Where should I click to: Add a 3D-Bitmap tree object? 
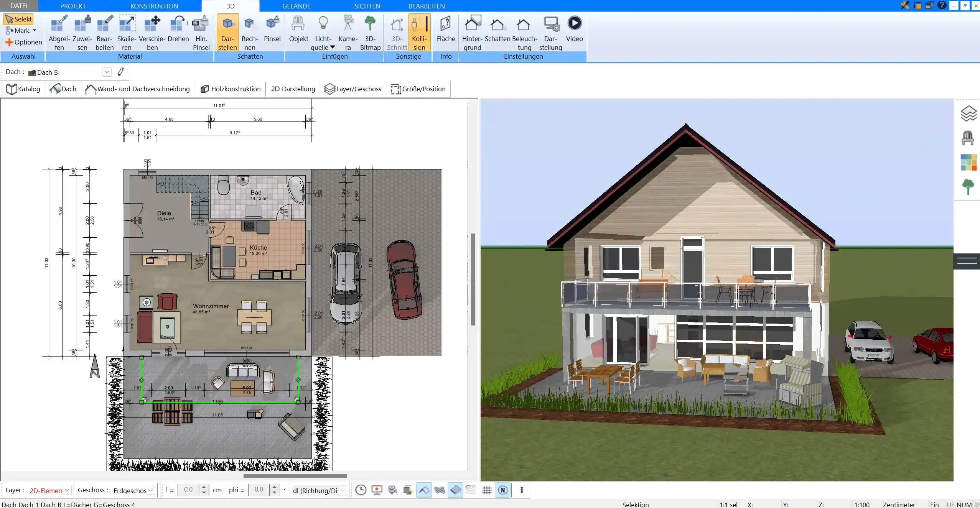click(370, 33)
